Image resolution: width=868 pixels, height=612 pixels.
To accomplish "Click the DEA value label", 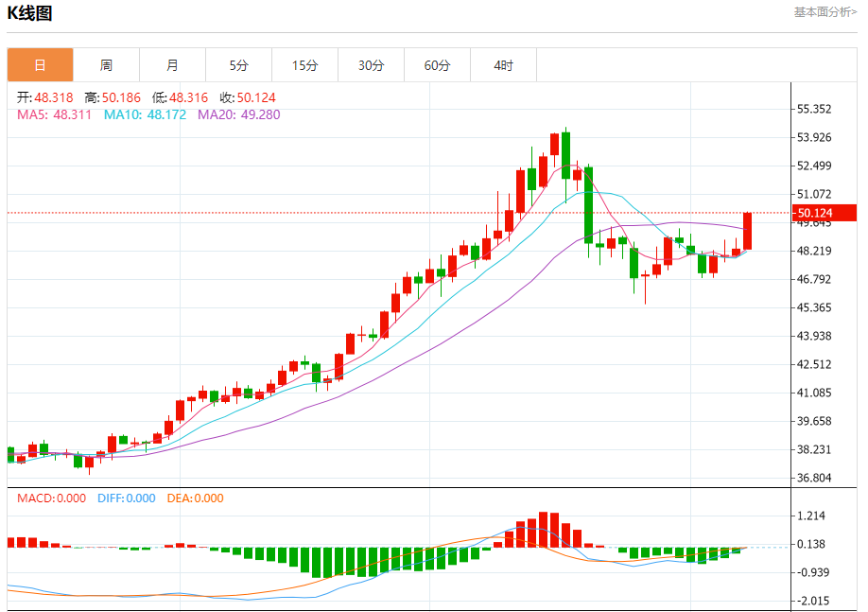I will click(x=195, y=498).
